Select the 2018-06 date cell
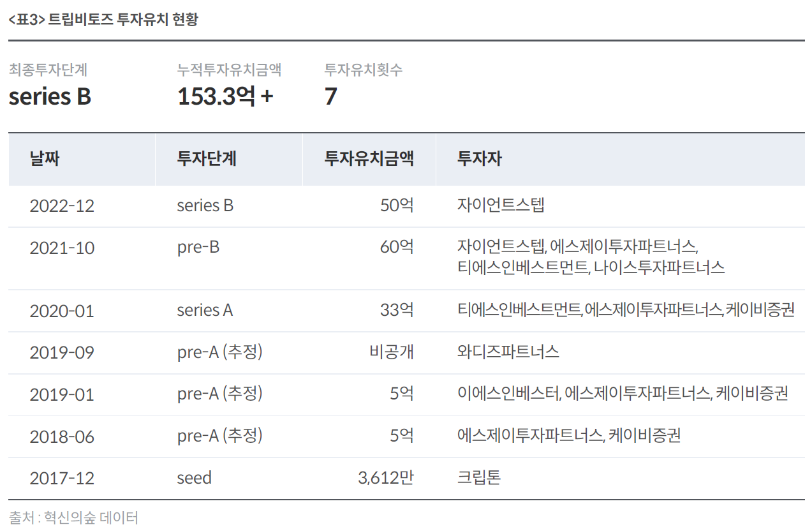 pyautogui.click(x=62, y=436)
